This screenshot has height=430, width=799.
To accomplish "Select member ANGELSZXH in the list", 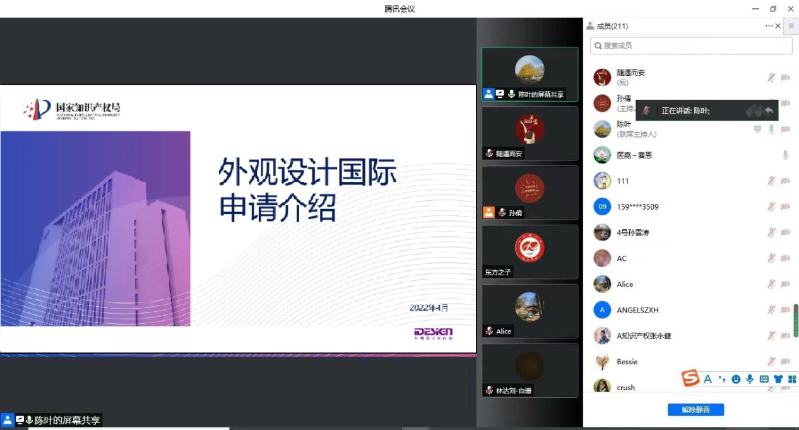I will pos(637,310).
